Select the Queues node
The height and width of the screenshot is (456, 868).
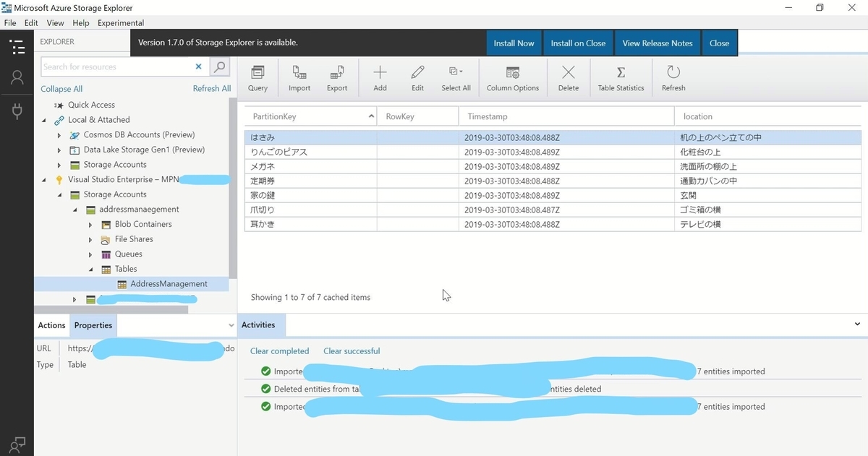pos(128,254)
